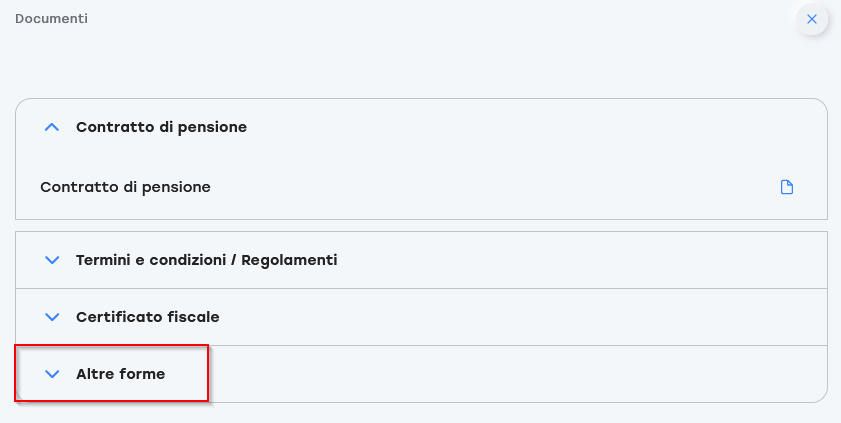Open the Contratto di pensione document entry

125,187
